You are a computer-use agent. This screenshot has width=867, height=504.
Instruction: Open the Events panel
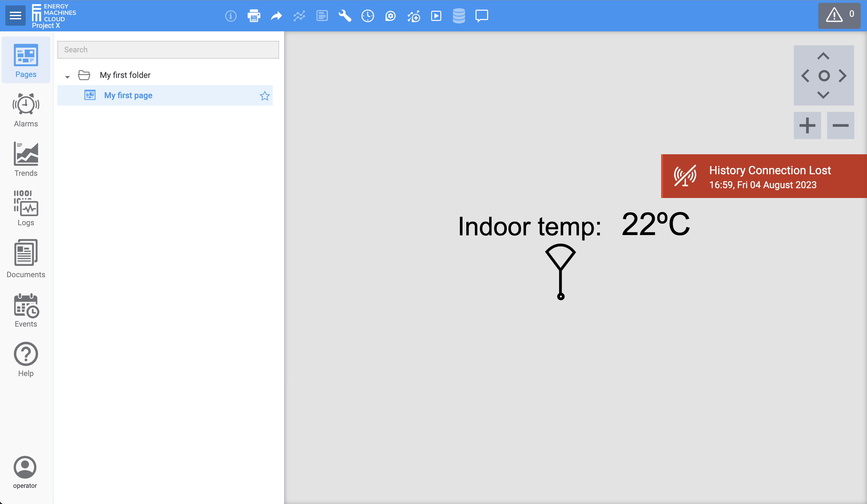(25, 309)
